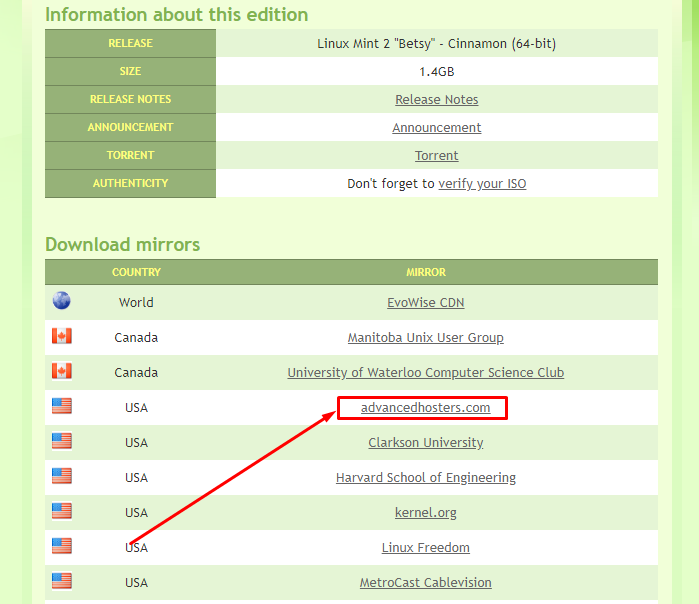The image size is (699, 604).
Task: Click the ANNOUNCEMENT row label
Action: 130,127
